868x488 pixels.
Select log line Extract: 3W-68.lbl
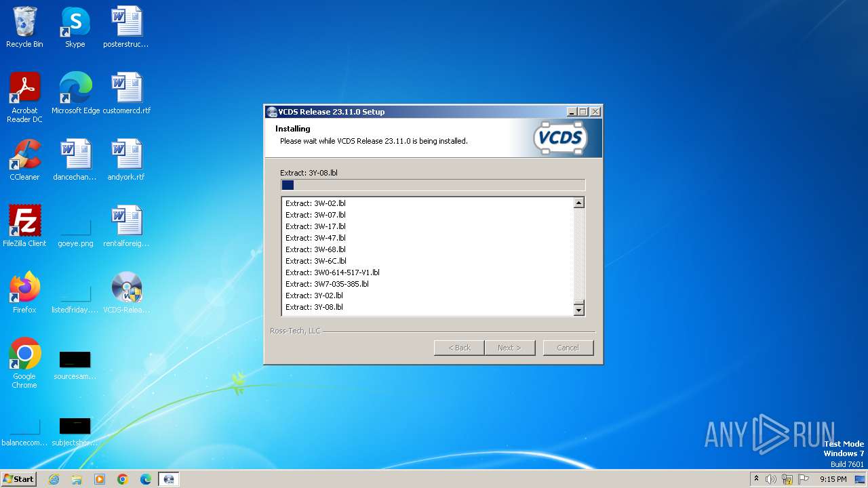click(315, 249)
